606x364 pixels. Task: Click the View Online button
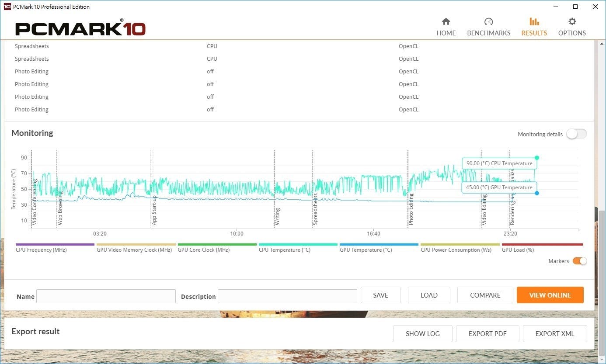[x=550, y=295]
